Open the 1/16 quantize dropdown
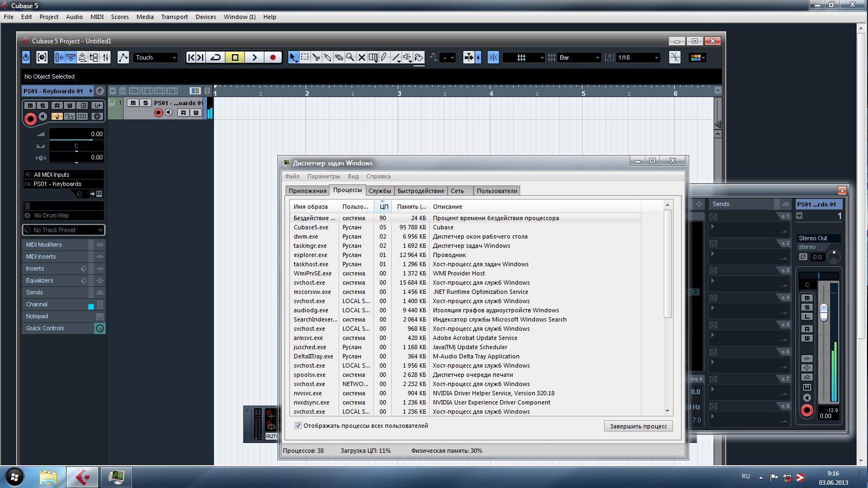Viewport: 868px width, 488px height. (x=638, y=57)
